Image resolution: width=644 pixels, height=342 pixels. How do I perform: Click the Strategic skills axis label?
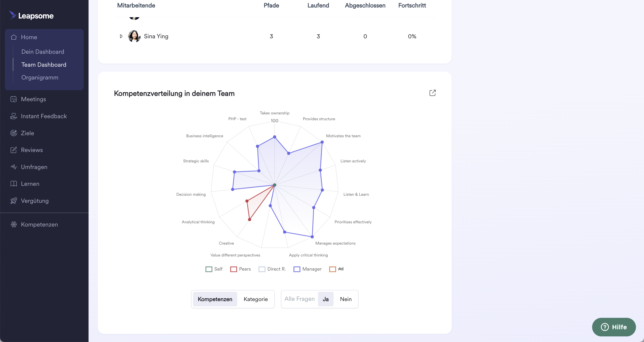pos(196,161)
